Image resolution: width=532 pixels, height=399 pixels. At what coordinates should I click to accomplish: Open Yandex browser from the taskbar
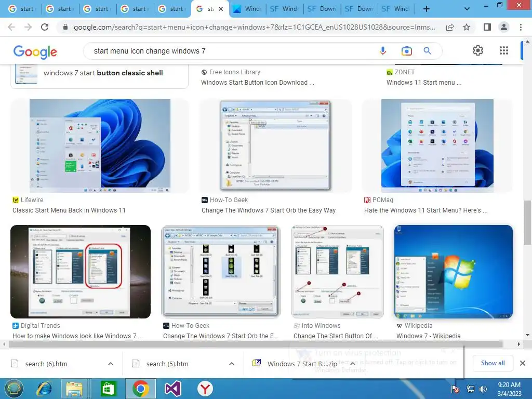coord(205,389)
